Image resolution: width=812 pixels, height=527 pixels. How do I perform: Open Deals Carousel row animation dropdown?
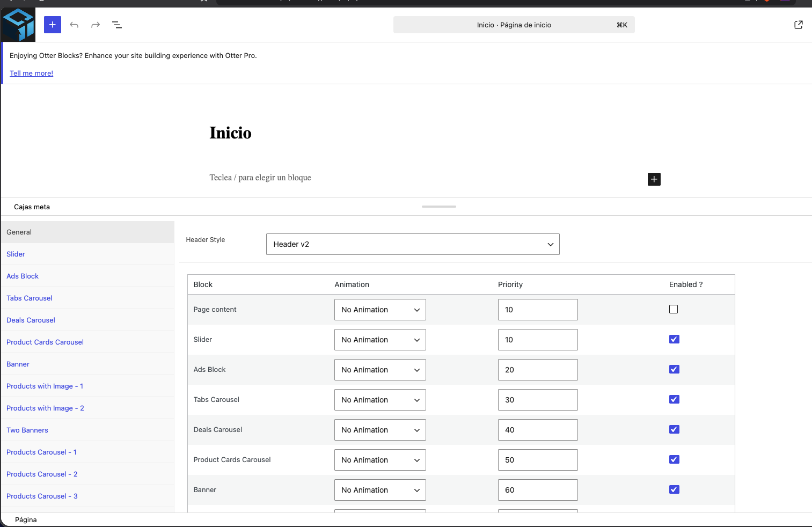pos(380,430)
